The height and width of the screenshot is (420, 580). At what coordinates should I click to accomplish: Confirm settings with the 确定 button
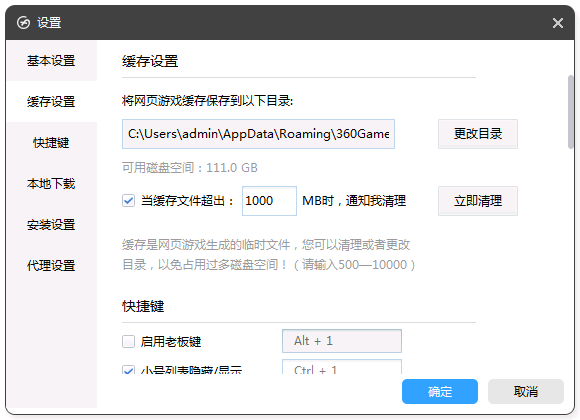pos(440,392)
